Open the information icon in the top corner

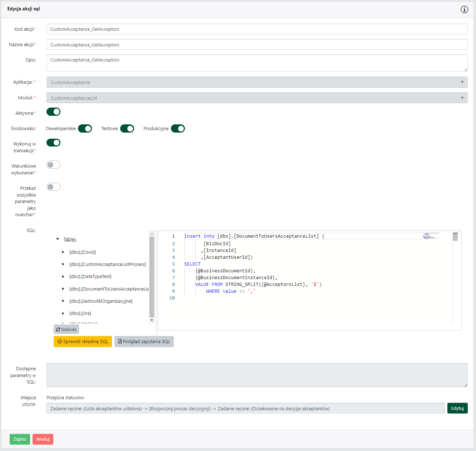tap(465, 10)
